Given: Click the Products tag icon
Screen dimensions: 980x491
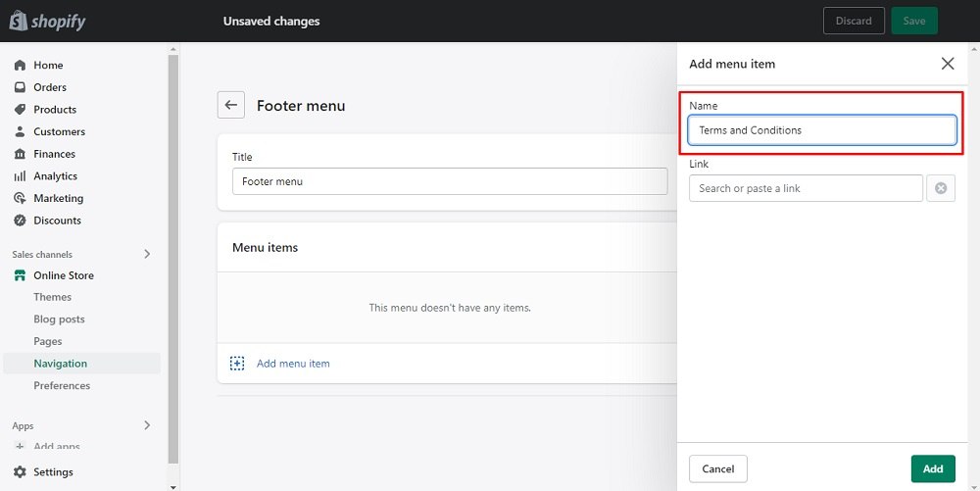Looking at the screenshot, I should pyautogui.click(x=20, y=110).
